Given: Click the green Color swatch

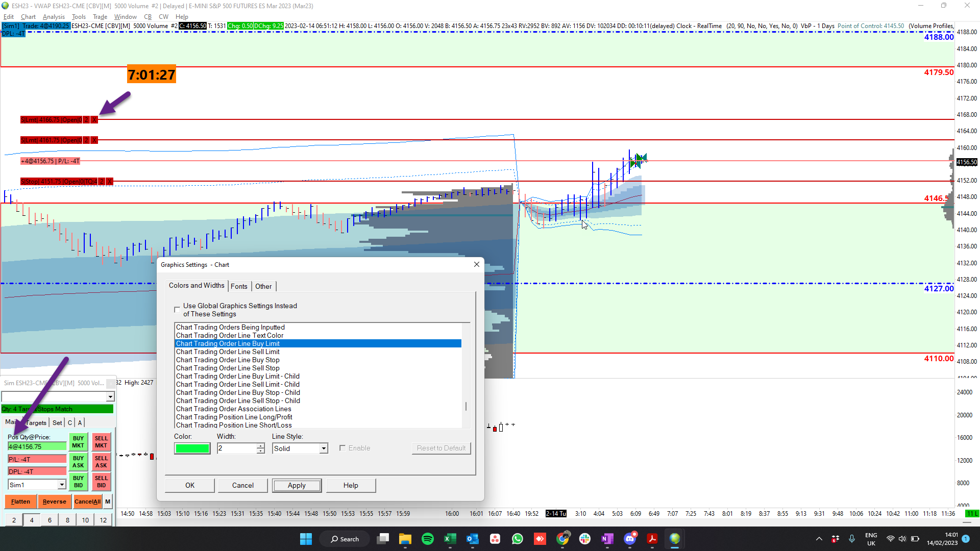Looking at the screenshot, I should 192,448.
